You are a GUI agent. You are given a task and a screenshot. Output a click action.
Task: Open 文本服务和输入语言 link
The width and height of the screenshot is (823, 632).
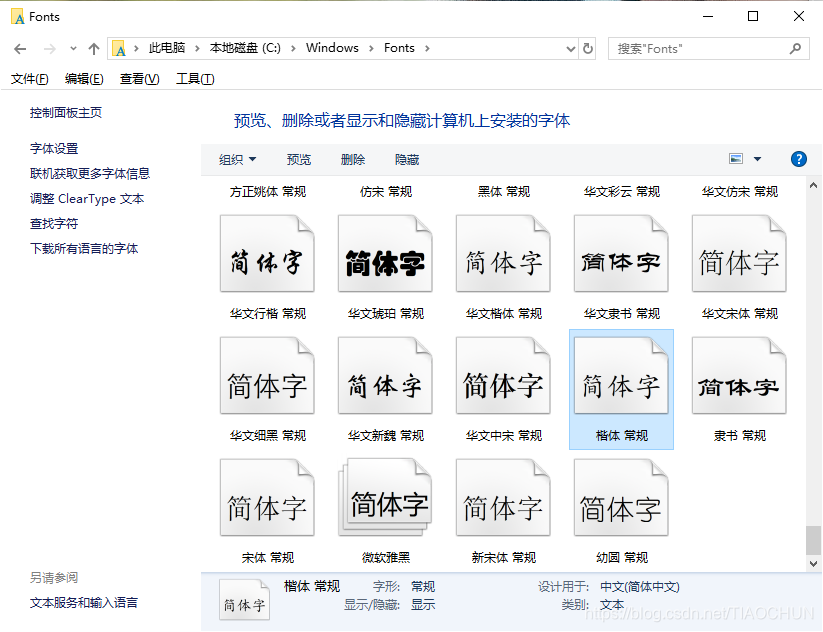coord(83,603)
